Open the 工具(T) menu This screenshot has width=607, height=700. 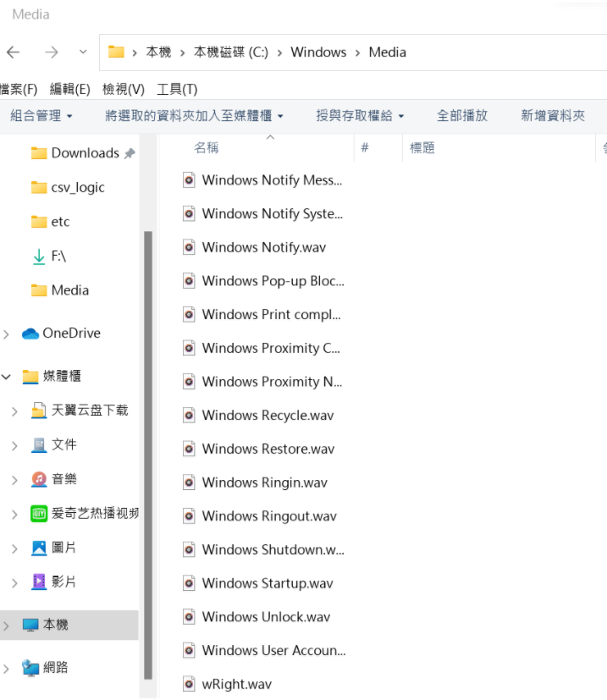tap(177, 89)
